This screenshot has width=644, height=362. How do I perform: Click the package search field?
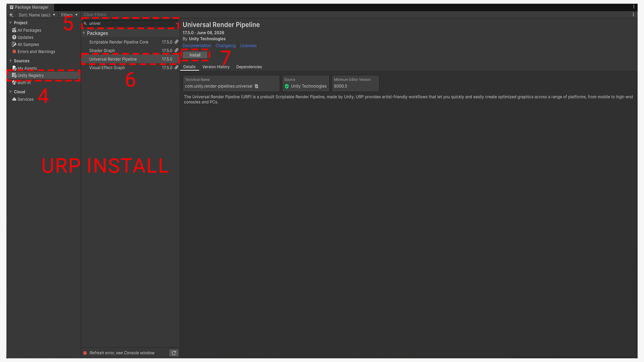point(130,24)
